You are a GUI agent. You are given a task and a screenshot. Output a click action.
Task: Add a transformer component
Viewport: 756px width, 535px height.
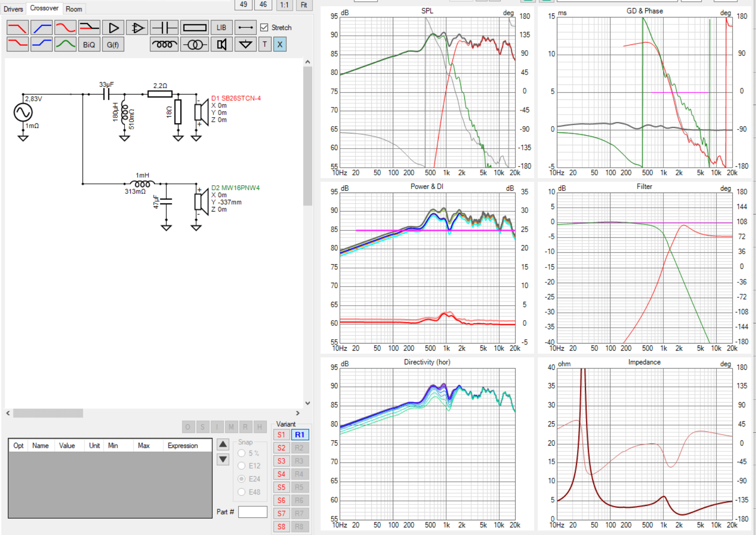pyautogui.click(x=195, y=44)
